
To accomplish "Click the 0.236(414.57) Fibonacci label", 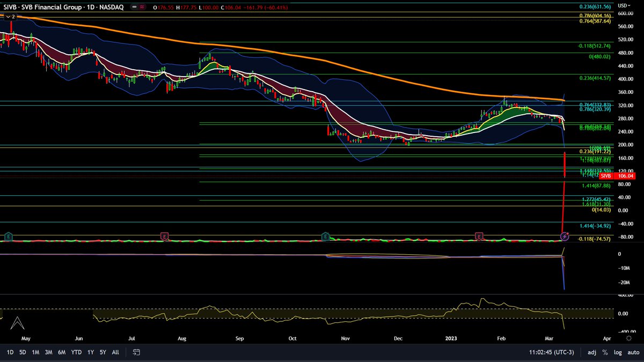I will 595,78.
